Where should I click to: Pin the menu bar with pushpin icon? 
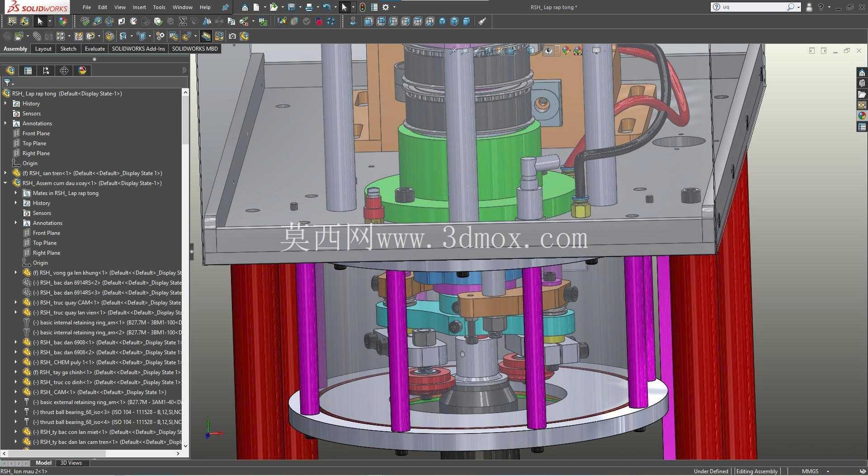click(x=225, y=7)
